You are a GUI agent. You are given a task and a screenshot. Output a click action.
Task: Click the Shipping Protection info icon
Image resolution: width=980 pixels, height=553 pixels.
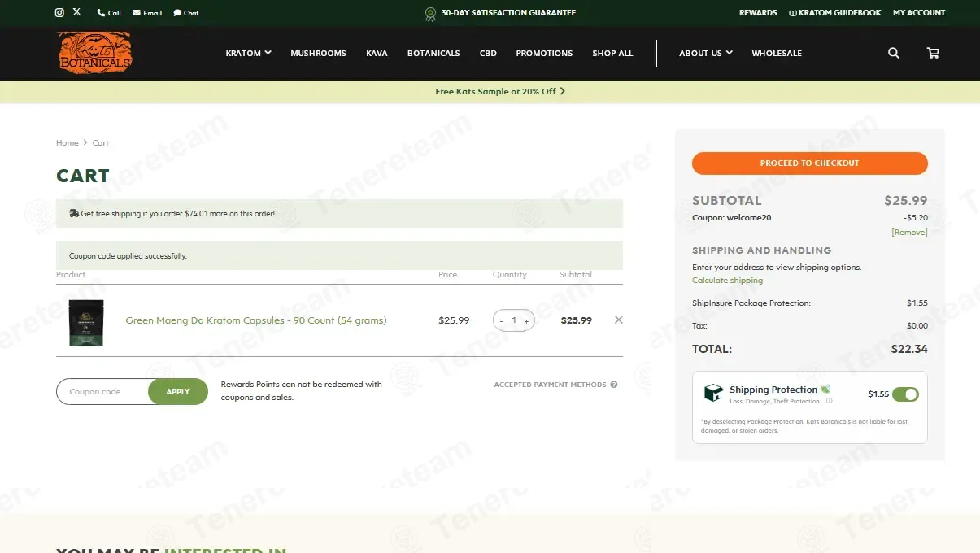[x=829, y=401]
